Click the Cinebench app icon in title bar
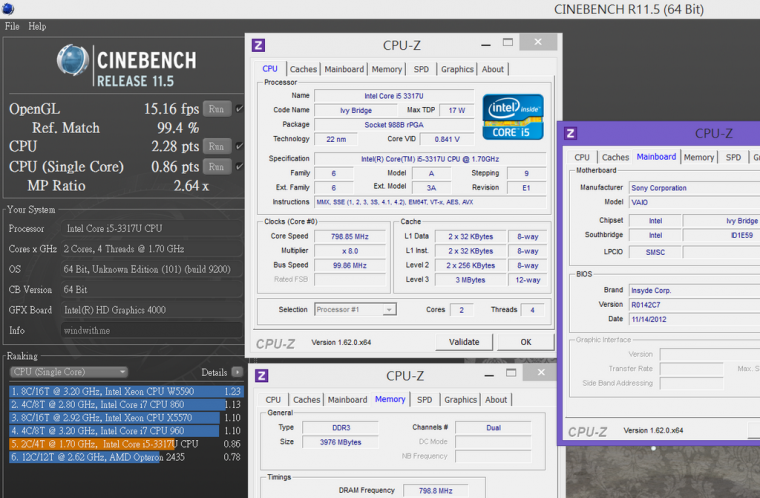 (x=9, y=9)
